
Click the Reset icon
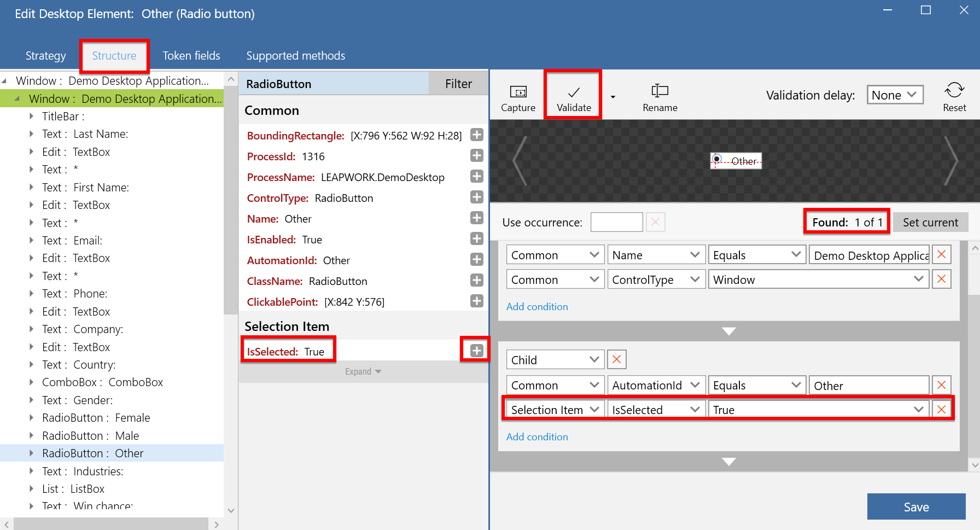pos(954,90)
